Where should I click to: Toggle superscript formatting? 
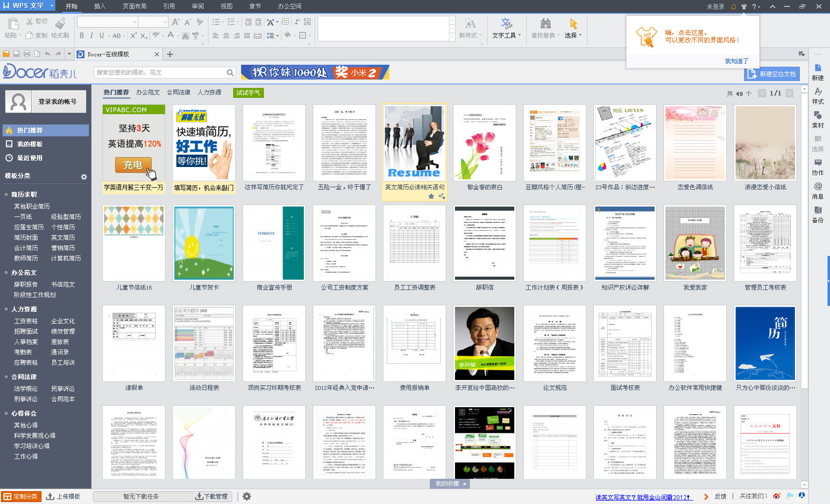[x=133, y=36]
